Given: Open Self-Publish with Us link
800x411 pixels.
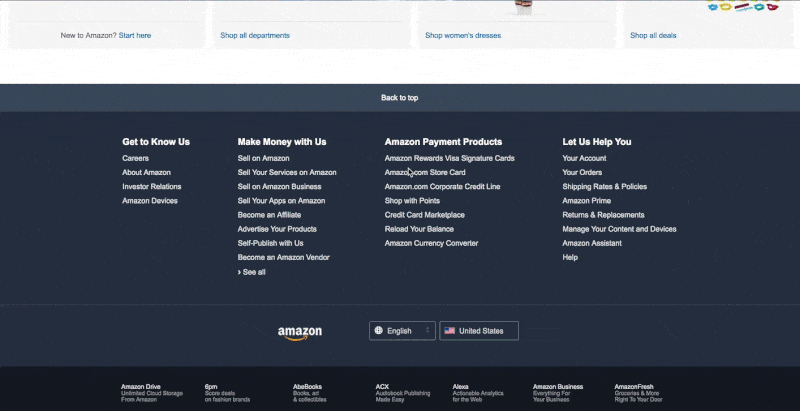Looking at the screenshot, I should pyautogui.click(x=270, y=243).
